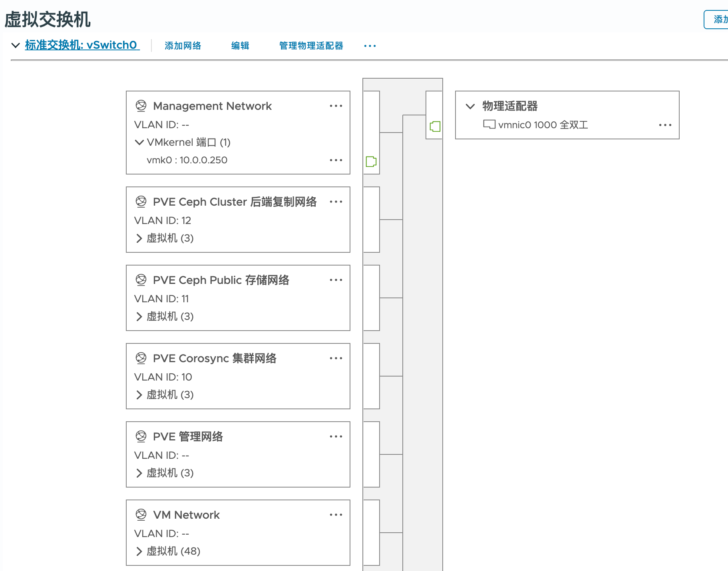Screen dimensions: 728x571
Task: Expand 虚拟机 (3) under PVE Corosync
Action: pyautogui.click(x=139, y=395)
